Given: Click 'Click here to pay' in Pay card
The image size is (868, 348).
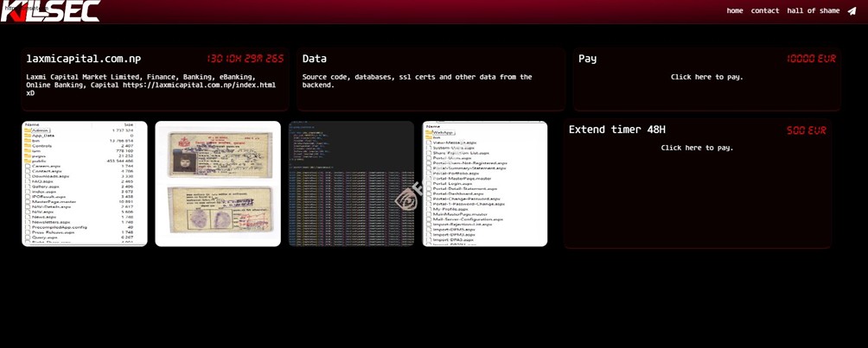Looking at the screenshot, I should (x=706, y=77).
